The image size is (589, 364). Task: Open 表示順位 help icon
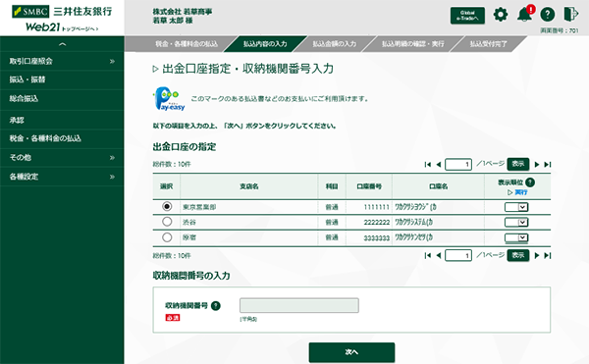pos(530,182)
